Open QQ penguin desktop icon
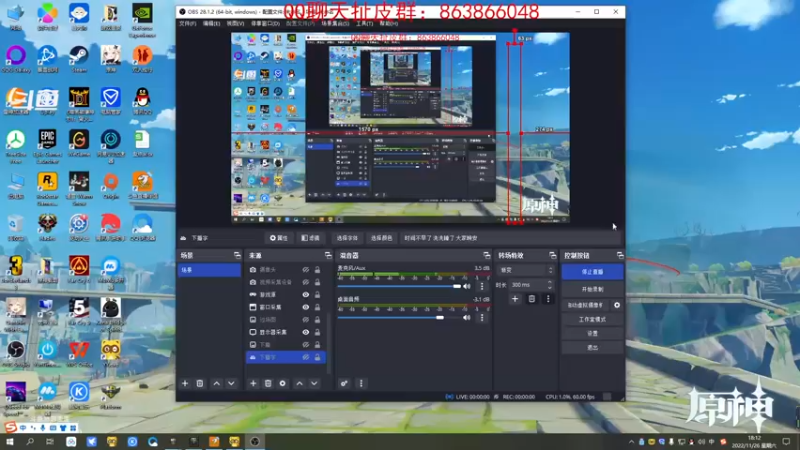Screen dimensions: 800x450 coord(142,101)
